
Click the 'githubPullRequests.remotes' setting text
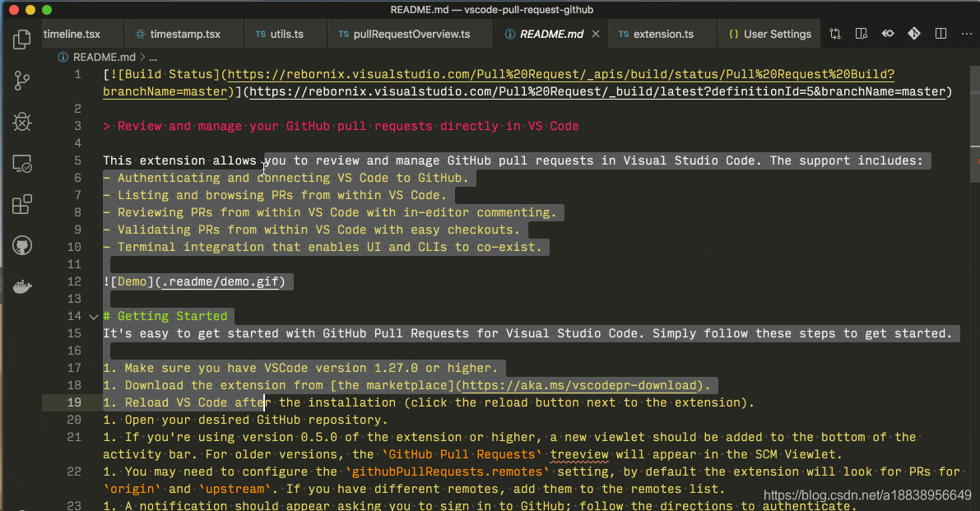447,472
